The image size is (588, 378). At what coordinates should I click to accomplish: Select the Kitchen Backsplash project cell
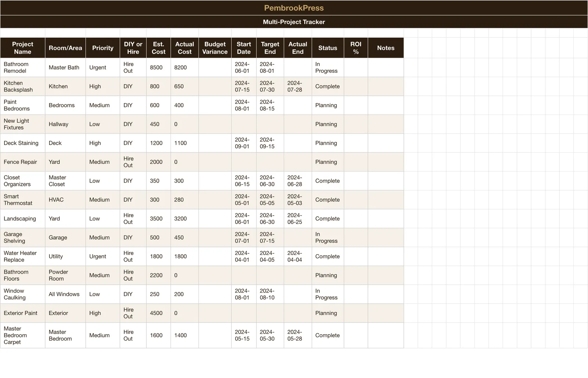(23, 86)
